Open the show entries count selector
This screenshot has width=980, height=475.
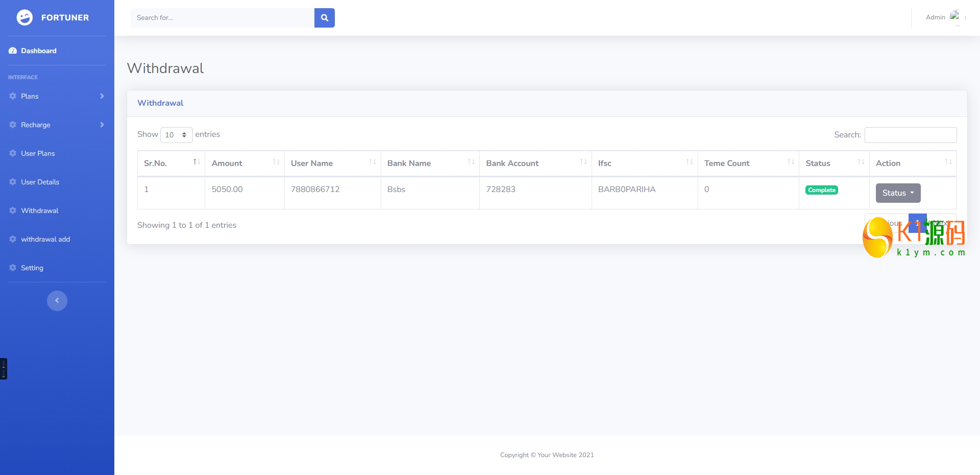tap(176, 135)
